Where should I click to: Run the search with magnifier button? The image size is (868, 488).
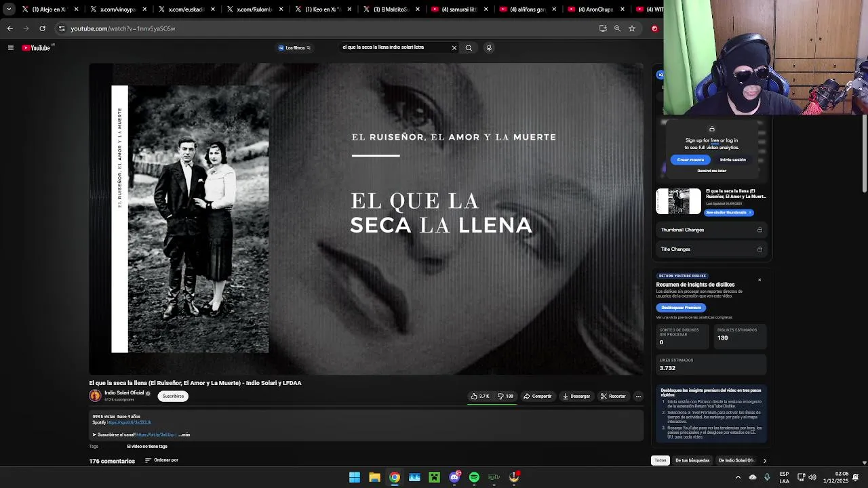(469, 47)
